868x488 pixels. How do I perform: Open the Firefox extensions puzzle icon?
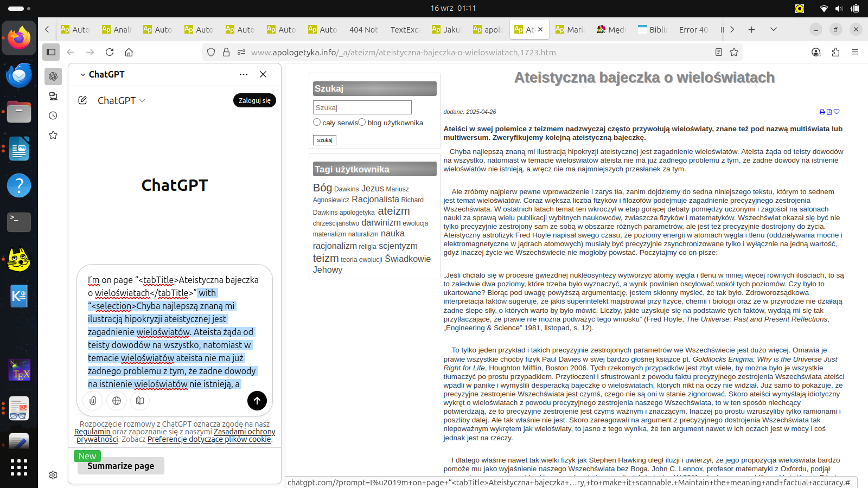click(835, 52)
